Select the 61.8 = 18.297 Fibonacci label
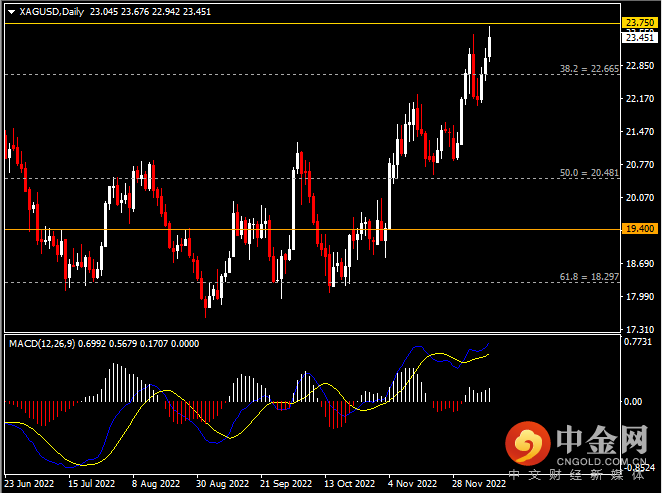Image resolution: width=662 pixels, height=493 pixels. tap(590, 276)
